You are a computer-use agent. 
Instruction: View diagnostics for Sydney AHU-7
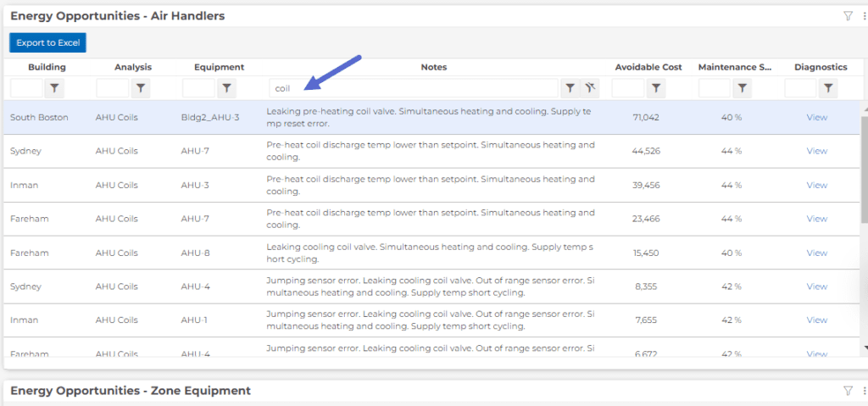point(816,151)
